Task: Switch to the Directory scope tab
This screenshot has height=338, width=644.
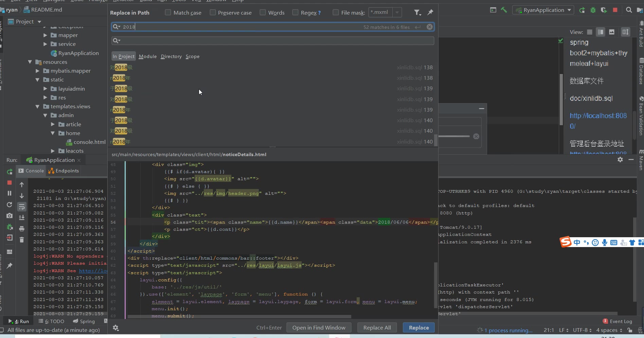Action: 171,56
